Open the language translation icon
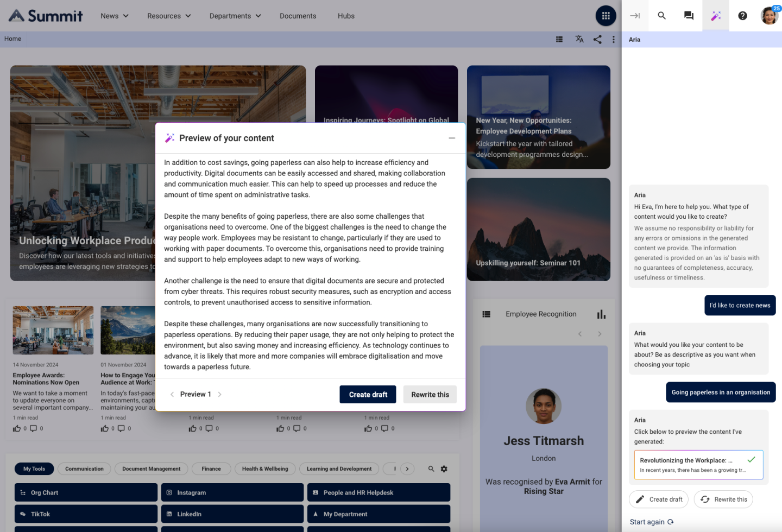The height and width of the screenshot is (532, 782). click(579, 39)
